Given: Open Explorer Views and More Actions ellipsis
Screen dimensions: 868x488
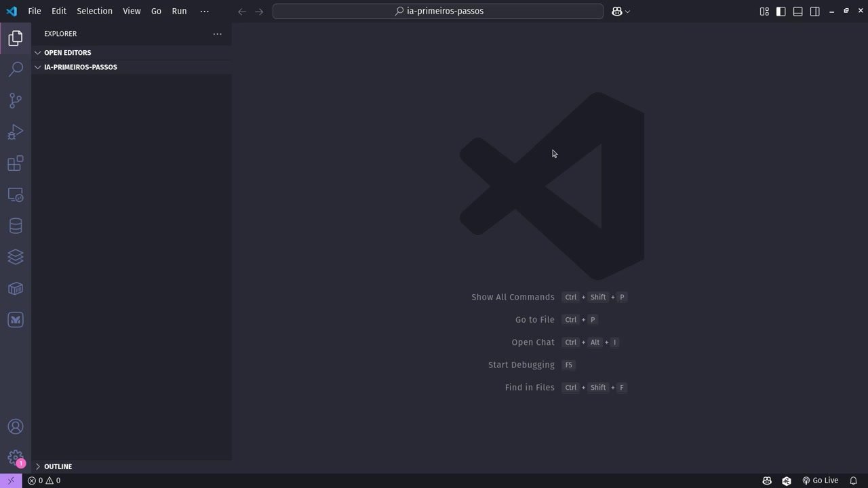Looking at the screenshot, I should pyautogui.click(x=218, y=34).
